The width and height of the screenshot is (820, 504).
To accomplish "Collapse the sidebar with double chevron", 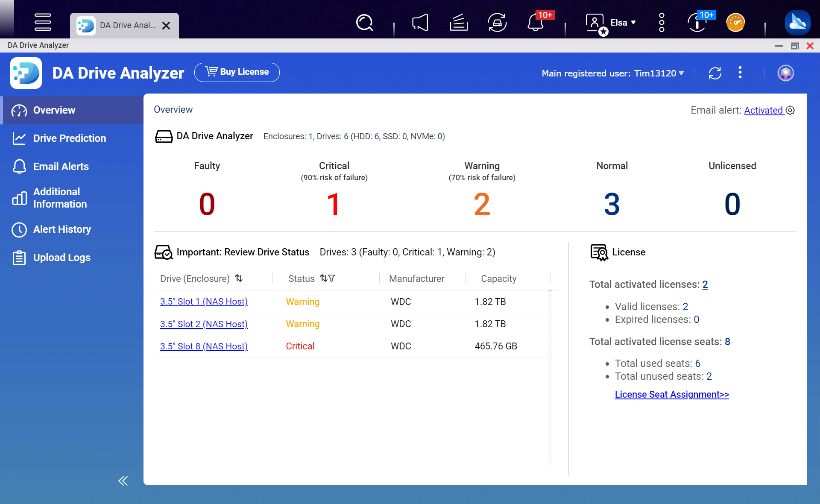I will click(x=123, y=481).
